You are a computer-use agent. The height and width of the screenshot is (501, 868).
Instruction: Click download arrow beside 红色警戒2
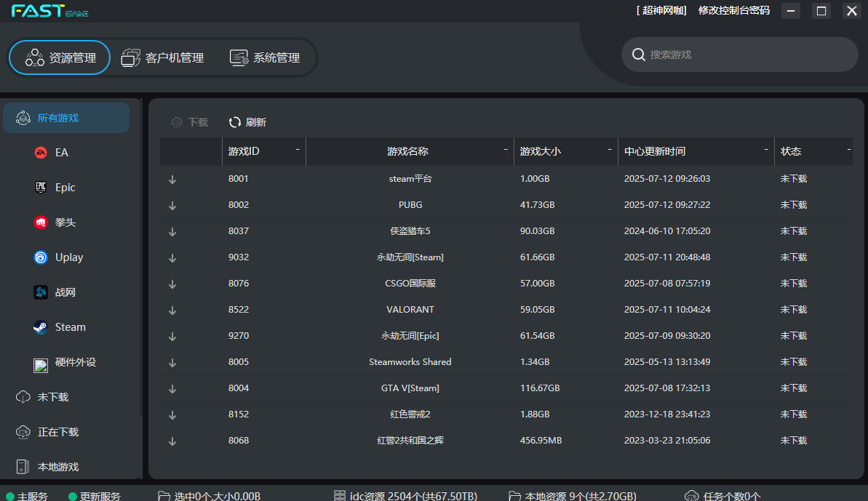click(x=172, y=414)
